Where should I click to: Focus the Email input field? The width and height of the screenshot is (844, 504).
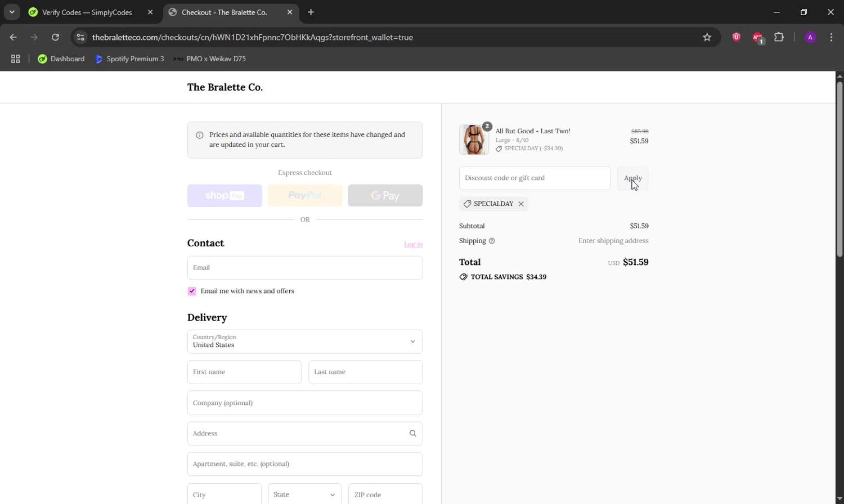(305, 268)
